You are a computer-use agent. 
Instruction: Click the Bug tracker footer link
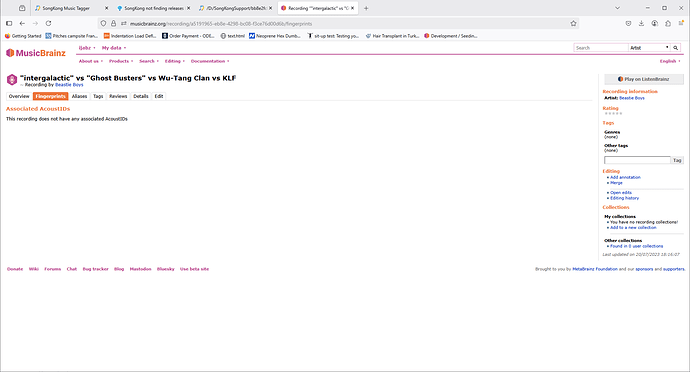click(x=95, y=269)
